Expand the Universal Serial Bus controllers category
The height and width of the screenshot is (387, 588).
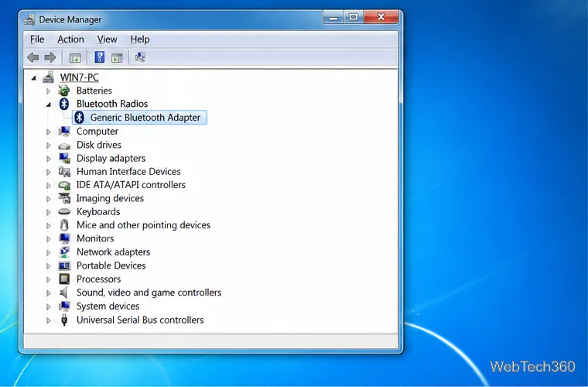(x=49, y=320)
